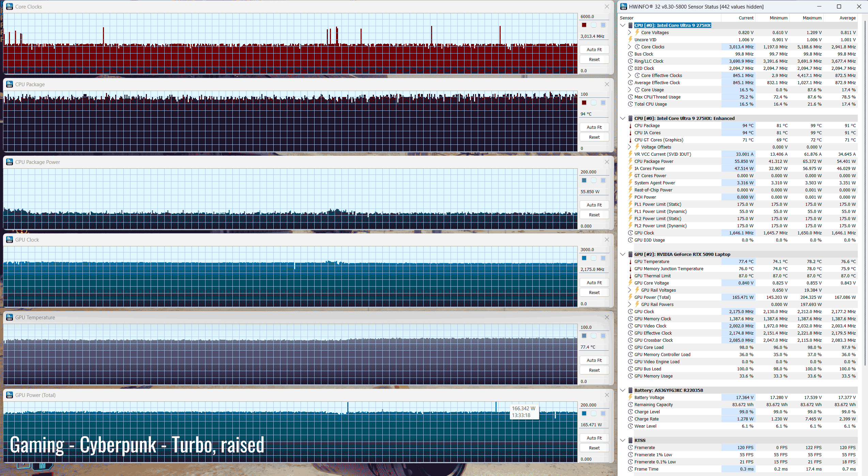Image resolution: width=868 pixels, height=476 pixels.
Task: Collapse the RTSS sensor group
Action: pos(623,440)
